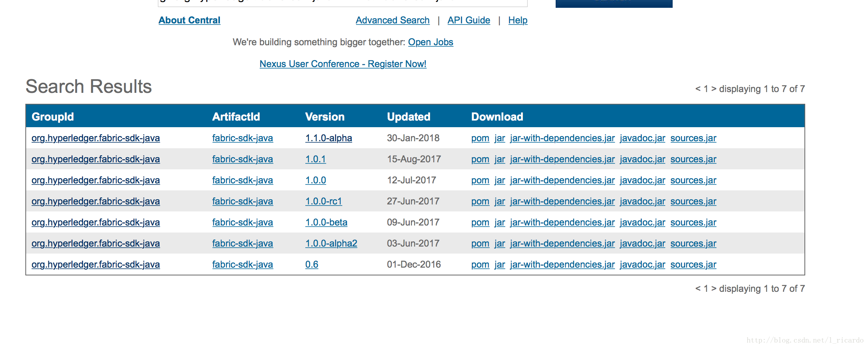Viewport: 868px width, 348px height.
Task: Download javadoc.jar for 1.0.0-alpha2
Action: click(642, 243)
